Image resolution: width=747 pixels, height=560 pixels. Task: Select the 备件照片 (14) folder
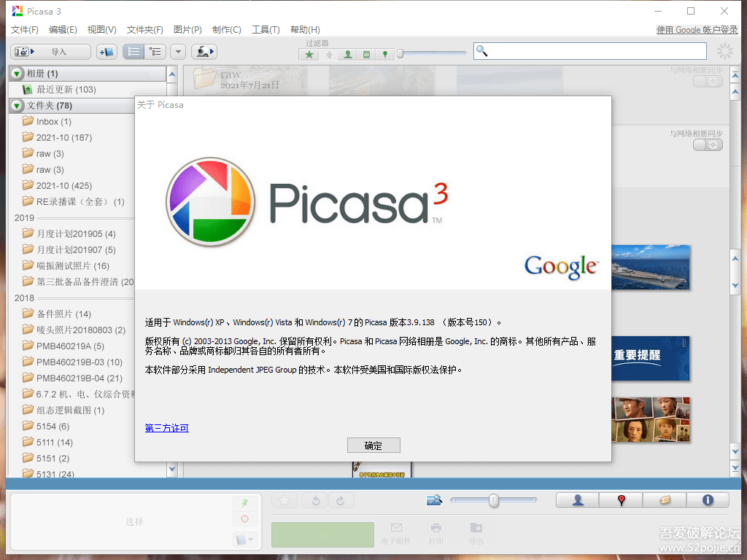[57, 314]
